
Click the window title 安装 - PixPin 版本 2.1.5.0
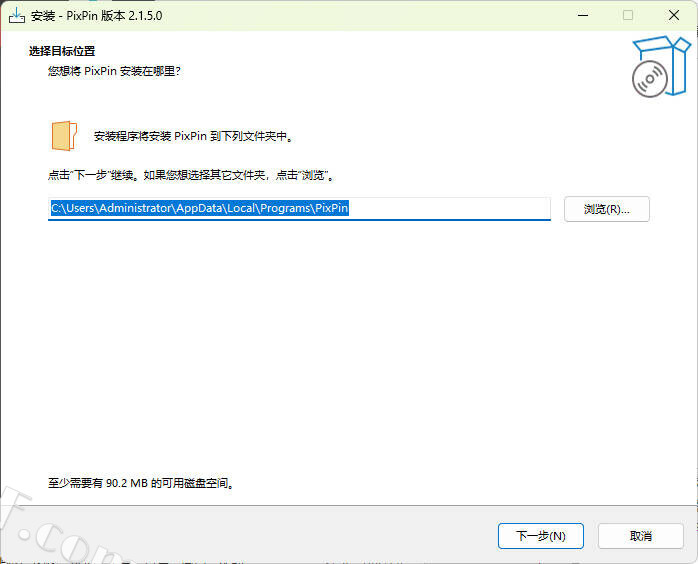(97, 16)
